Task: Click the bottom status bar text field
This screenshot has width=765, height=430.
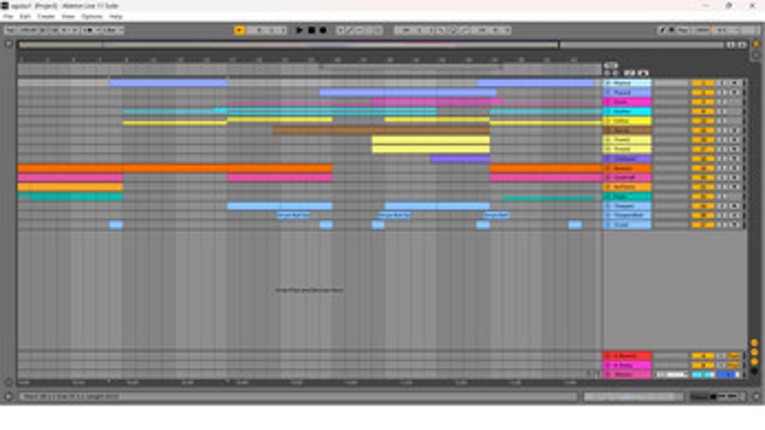Action: tap(299, 396)
